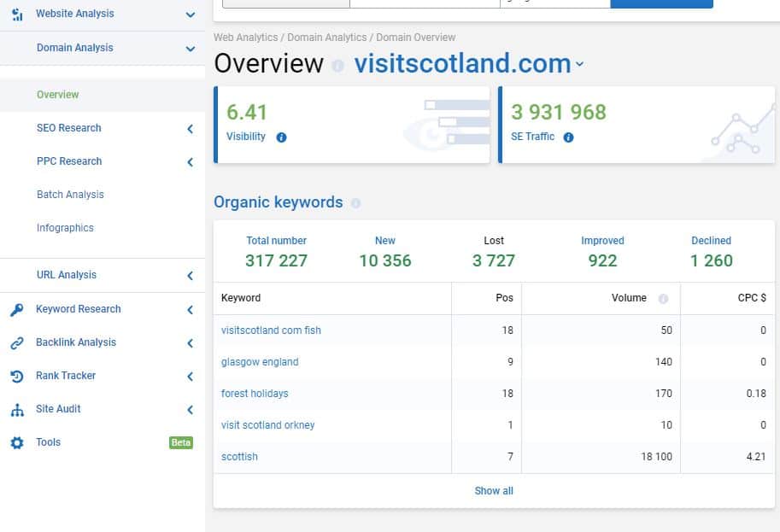Viewport: 780px width, 532px height.
Task: Click the CPC $ column header
Action: pos(752,298)
